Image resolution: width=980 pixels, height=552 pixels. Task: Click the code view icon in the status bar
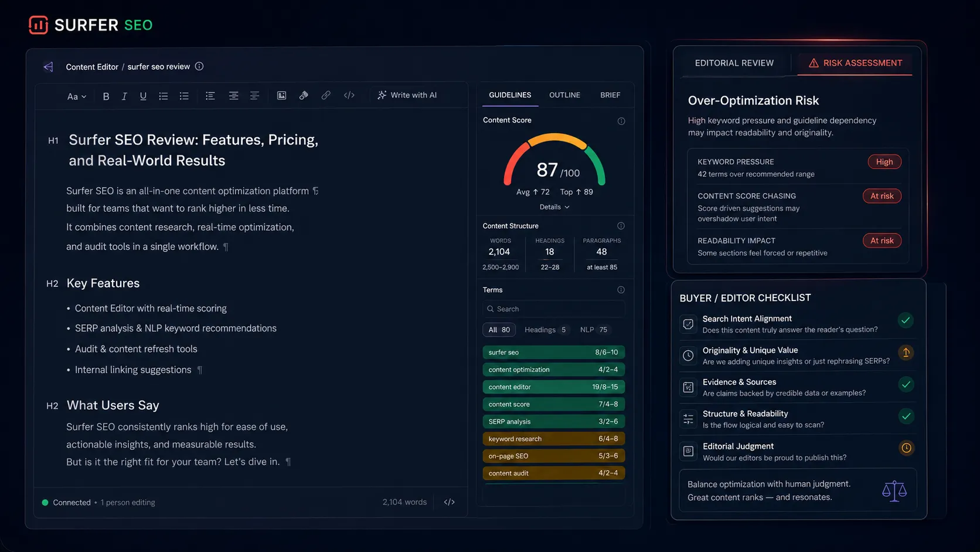pos(450,502)
